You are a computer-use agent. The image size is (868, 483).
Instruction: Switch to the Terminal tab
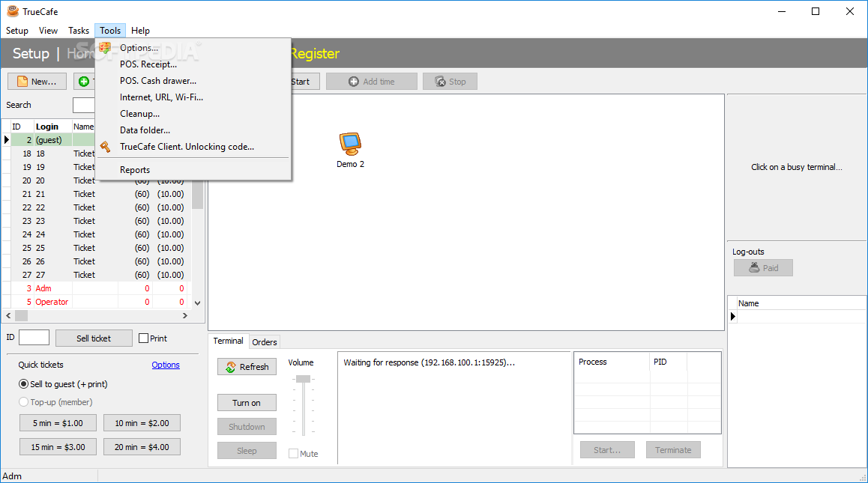(x=228, y=341)
